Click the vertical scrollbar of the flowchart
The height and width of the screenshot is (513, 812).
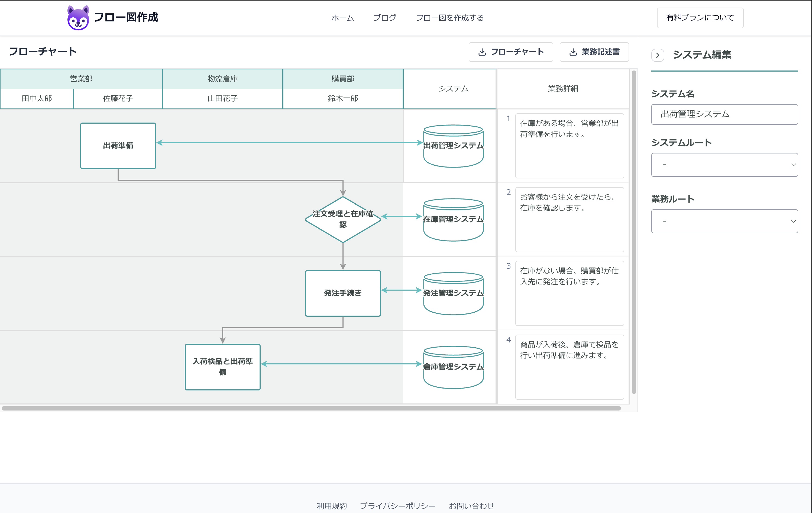click(634, 232)
